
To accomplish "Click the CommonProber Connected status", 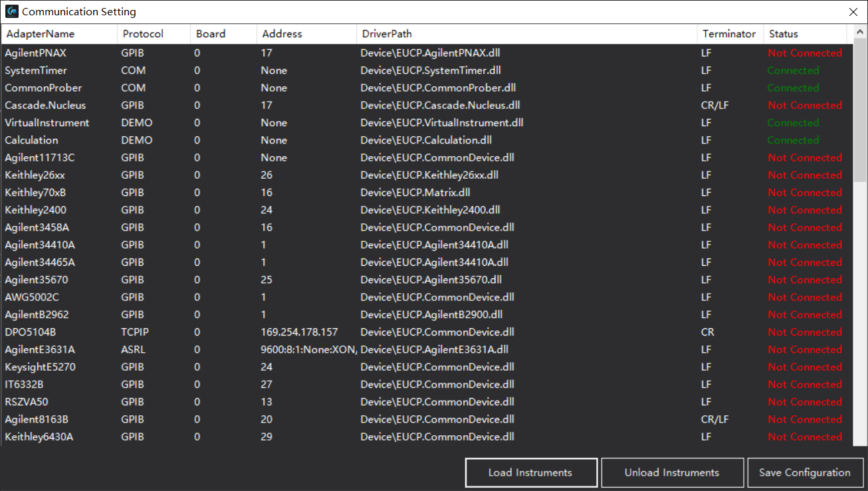I will [x=793, y=88].
